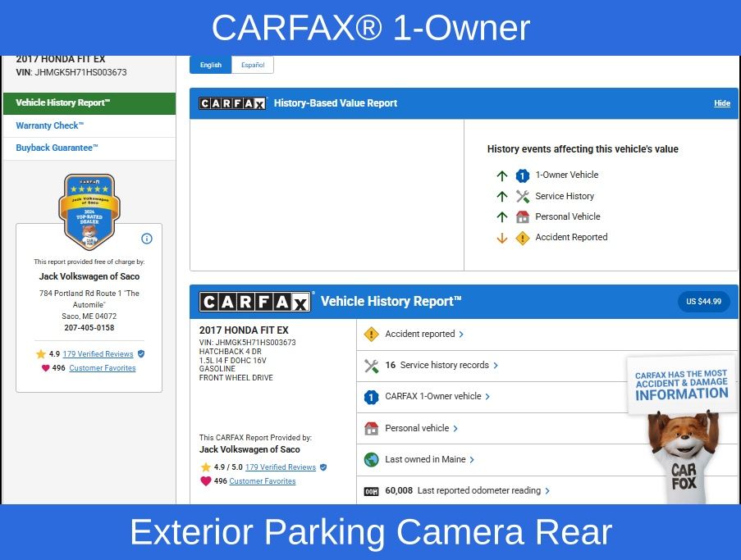Select the English language option
The width and height of the screenshot is (741, 560).
coord(211,66)
